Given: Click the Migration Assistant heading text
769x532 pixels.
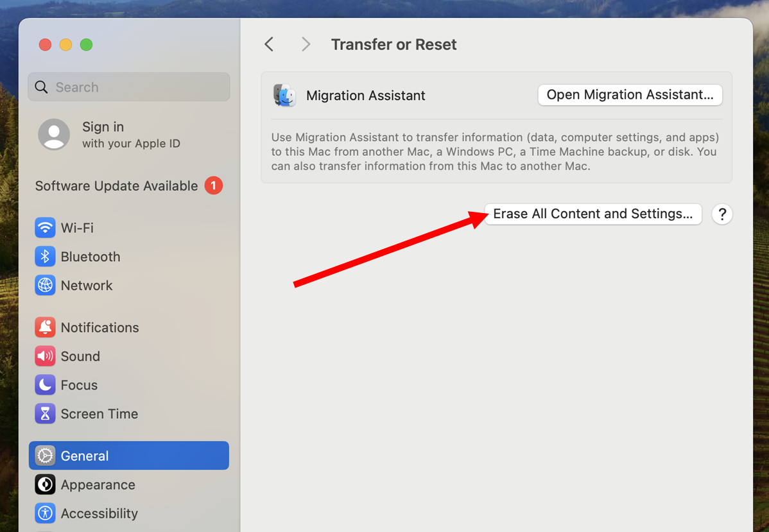Looking at the screenshot, I should (x=365, y=96).
